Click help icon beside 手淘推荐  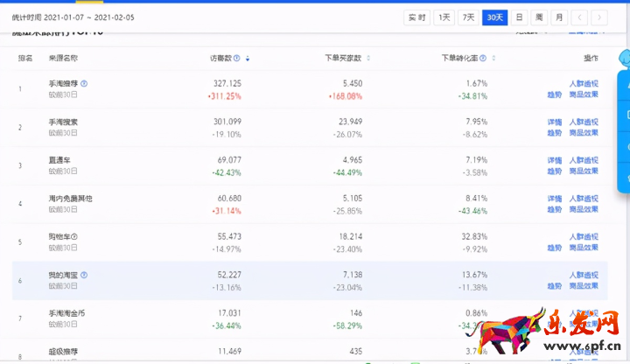[x=84, y=84]
